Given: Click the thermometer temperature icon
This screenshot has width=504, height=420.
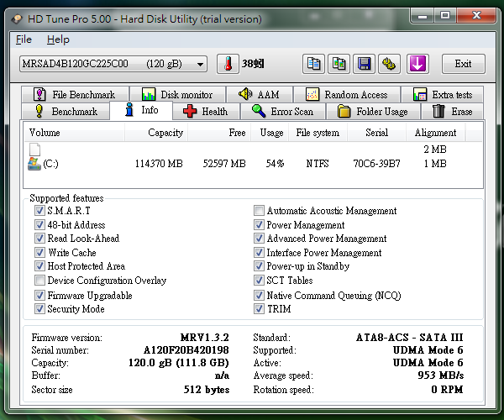Looking at the screenshot, I should coord(228,64).
